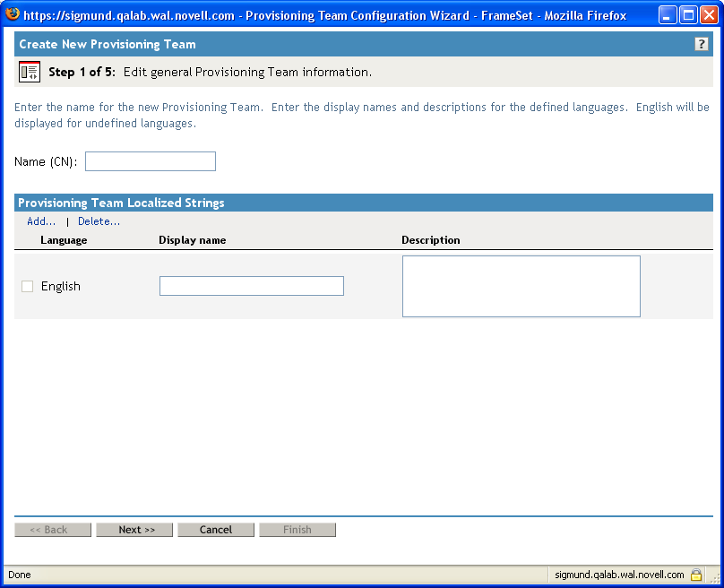The width and height of the screenshot is (724, 588).
Task: Click the English Display name field
Action: (252, 286)
